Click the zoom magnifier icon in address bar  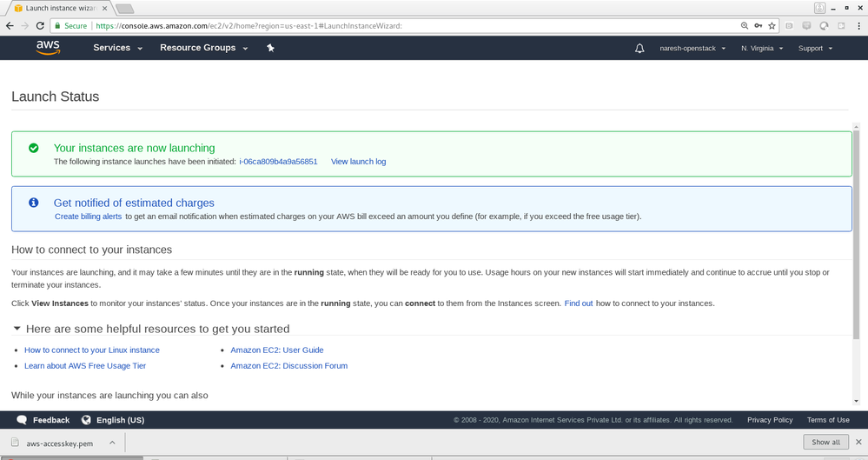click(x=745, y=26)
